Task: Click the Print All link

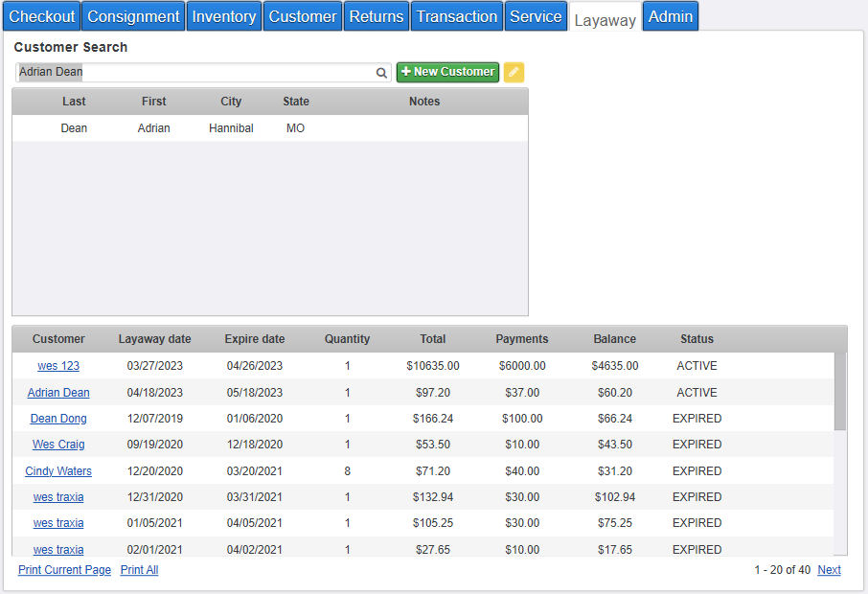Action: coord(139,570)
